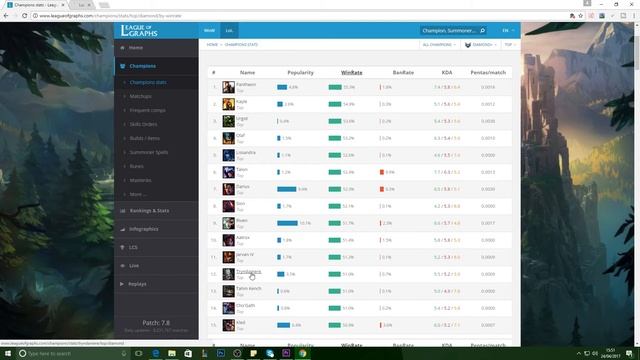640x360 pixels.
Task: Click the browser reload button
Action: (x=24, y=16)
